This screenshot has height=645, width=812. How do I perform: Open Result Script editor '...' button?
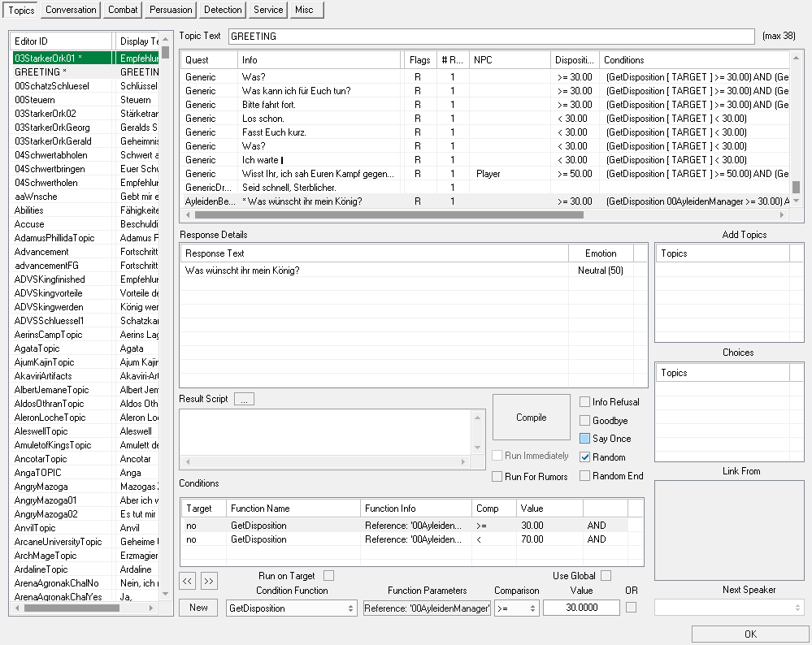coord(244,399)
